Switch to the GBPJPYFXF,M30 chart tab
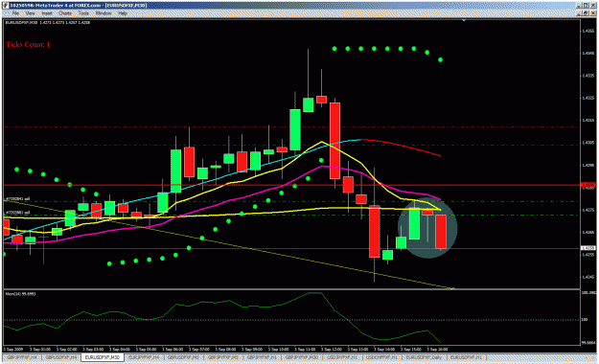This screenshot has width=599, height=364. click(302, 357)
